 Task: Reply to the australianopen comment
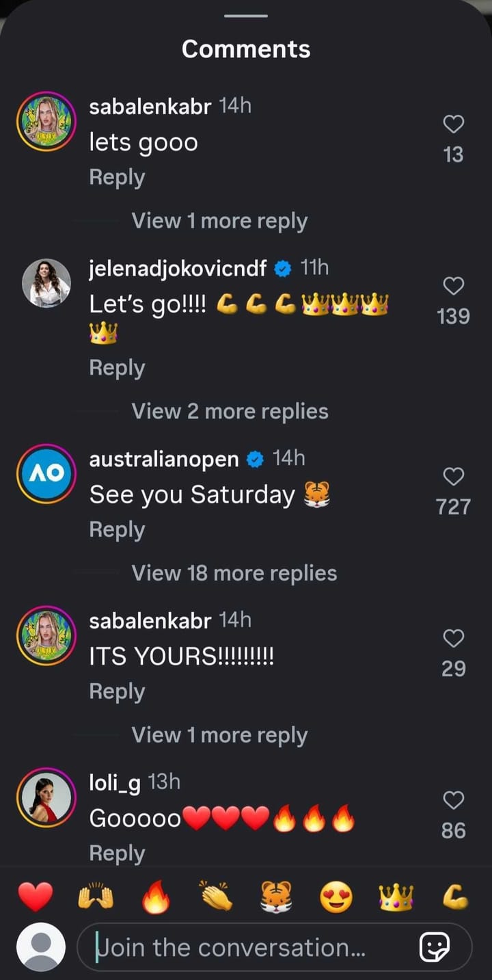pyautogui.click(x=116, y=529)
